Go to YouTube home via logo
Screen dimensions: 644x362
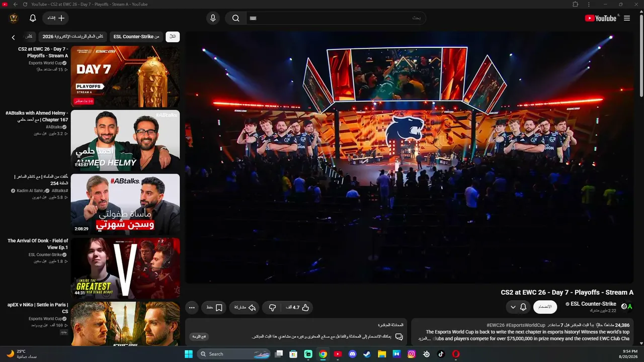pos(600,18)
